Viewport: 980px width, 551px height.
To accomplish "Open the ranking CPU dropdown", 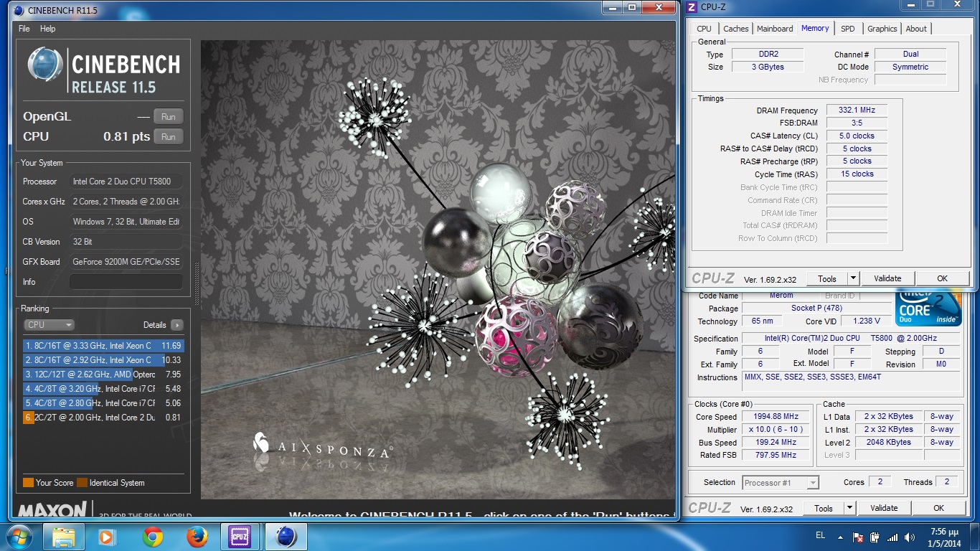I will click(x=49, y=325).
